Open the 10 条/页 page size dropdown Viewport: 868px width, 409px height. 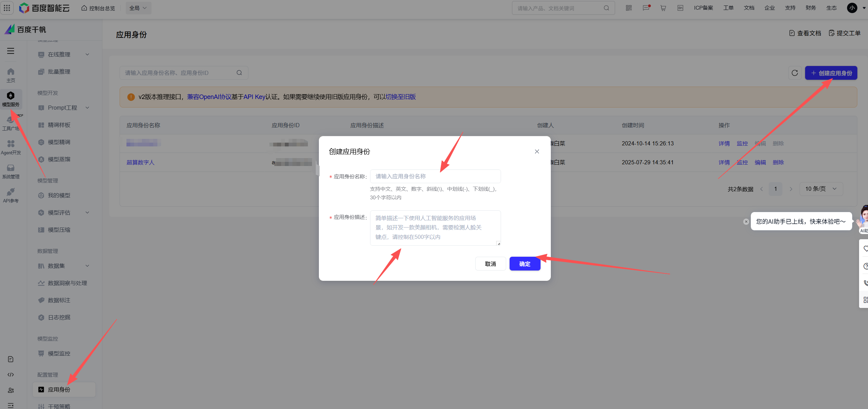821,189
